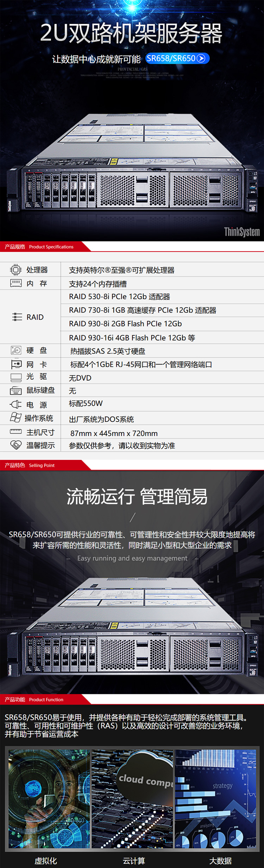Click the processor chip icon beside 处理器
The height and width of the screenshot is (868, 264).
pos(15,270)
